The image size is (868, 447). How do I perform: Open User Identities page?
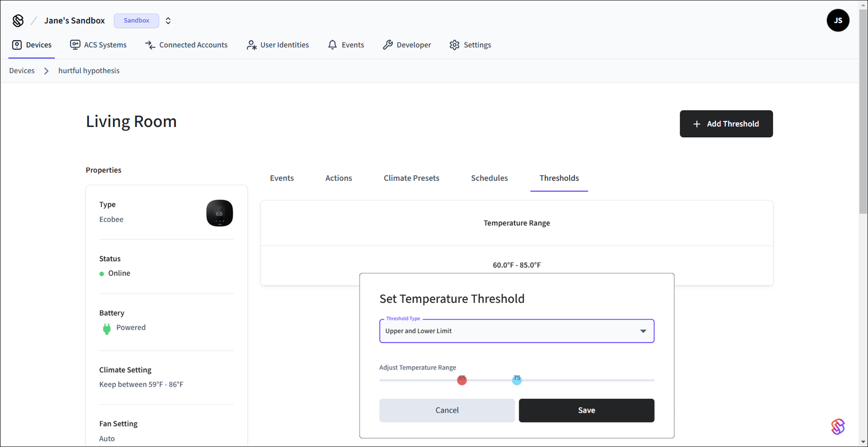[278, 45]
